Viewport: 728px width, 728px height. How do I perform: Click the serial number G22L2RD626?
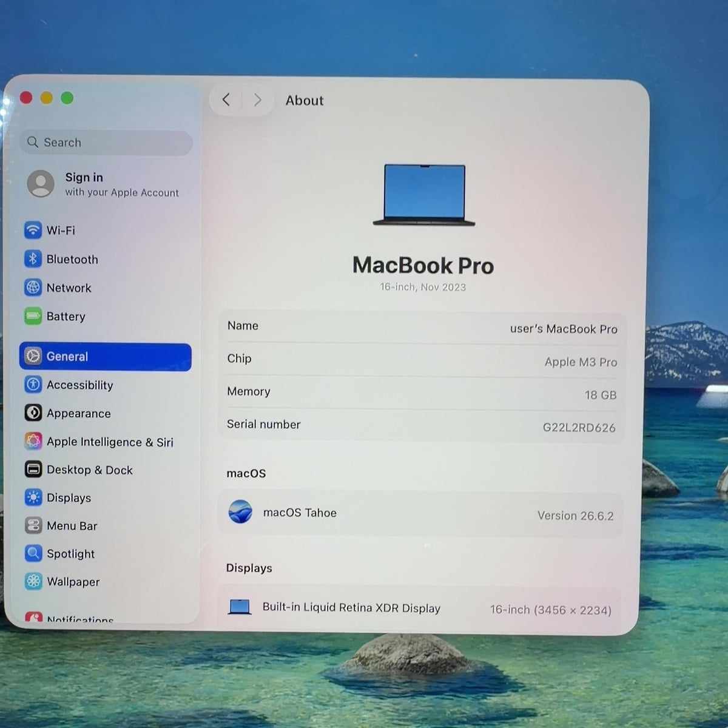579,428
